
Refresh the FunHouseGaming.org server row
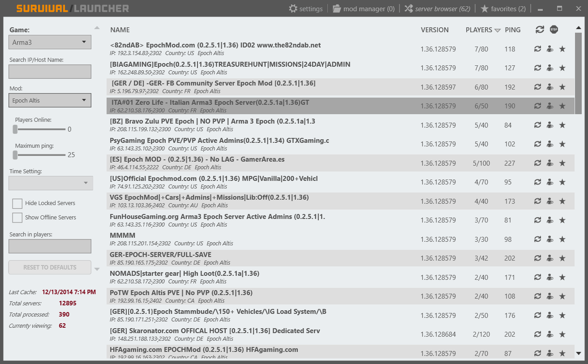click(x=537, y=220)
